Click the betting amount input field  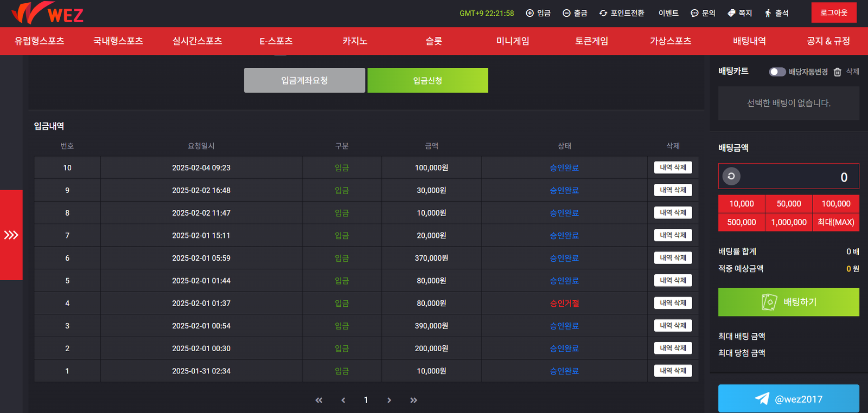(x=797, y=177)
